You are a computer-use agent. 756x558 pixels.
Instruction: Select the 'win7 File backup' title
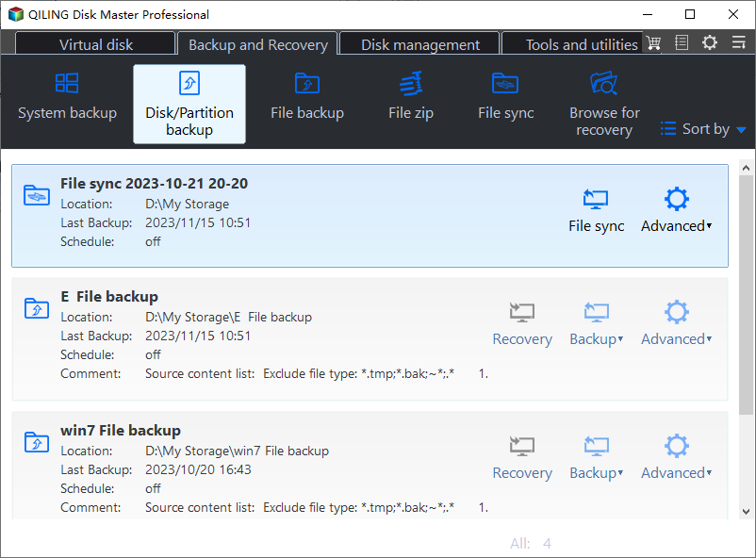point(121,430)
